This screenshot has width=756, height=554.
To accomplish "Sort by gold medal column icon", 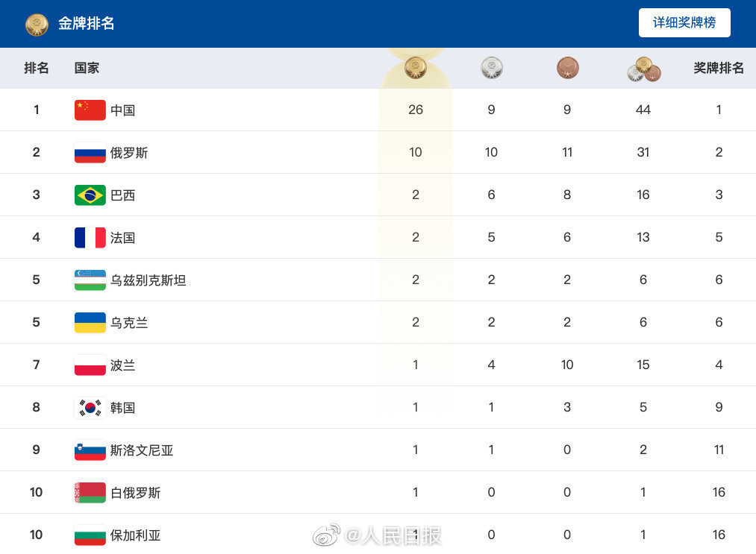I will tap(415, 68).
